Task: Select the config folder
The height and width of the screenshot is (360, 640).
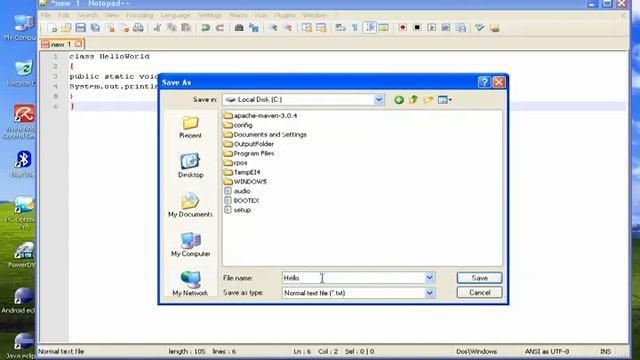Action: click(238, 125)
